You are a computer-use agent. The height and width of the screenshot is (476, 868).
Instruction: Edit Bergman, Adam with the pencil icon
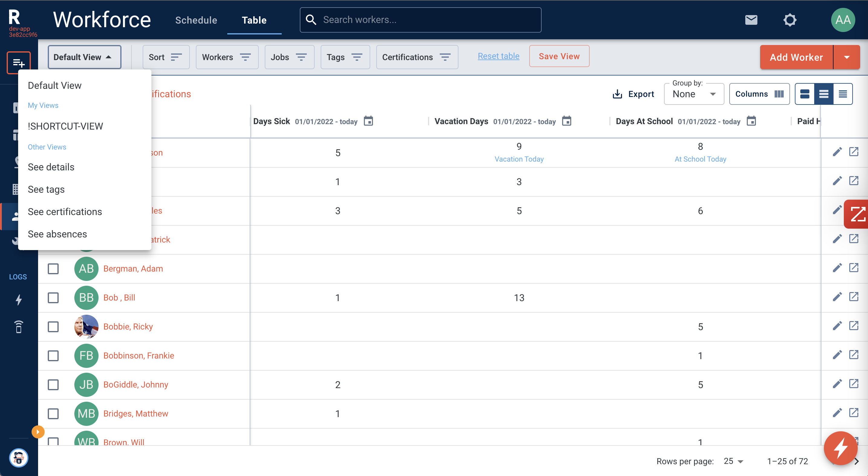pyautogui.click(x=837, y=268)
